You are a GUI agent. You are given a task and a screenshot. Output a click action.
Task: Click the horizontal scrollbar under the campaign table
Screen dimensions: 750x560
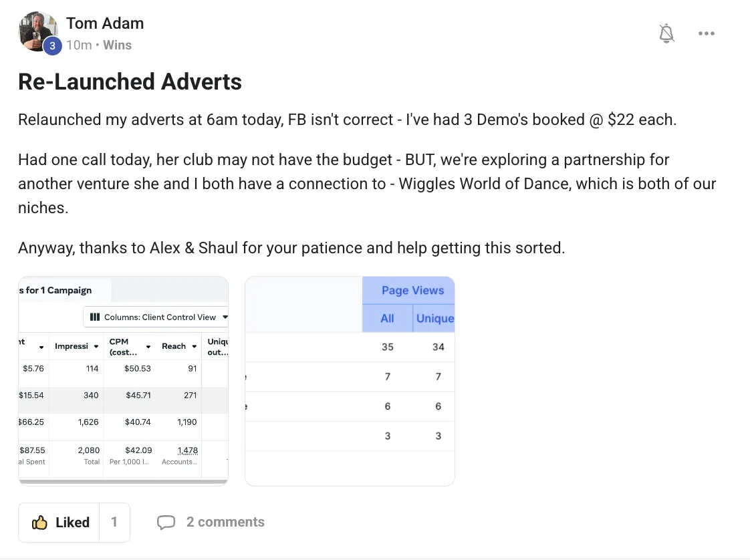tap(123, 481)
